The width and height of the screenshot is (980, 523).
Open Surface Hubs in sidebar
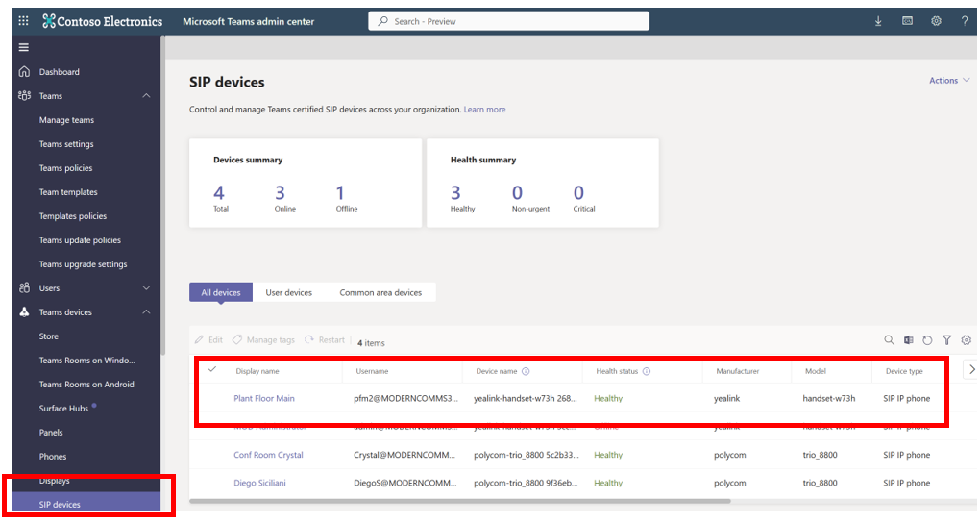(x=63, y=408)
